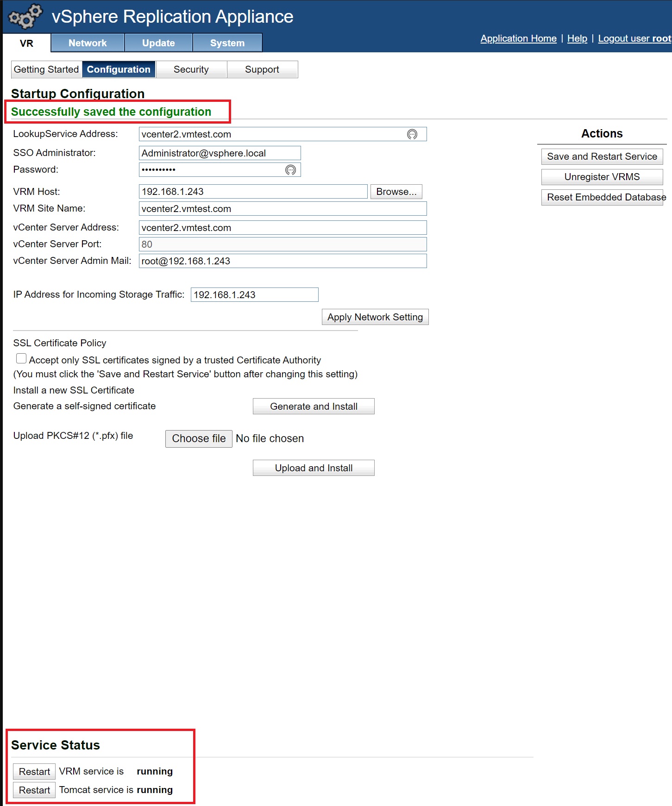Focus the VRM Host field
Viewport: 672px width, 806px height.
[253, 192]
